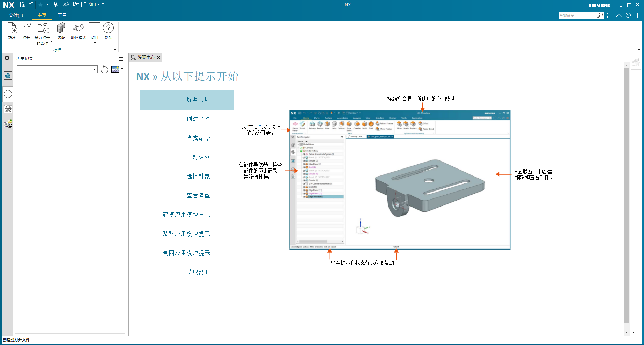Click the magnifier in the 查找命令 search box
Viewport: 644px width, 345px height.
[600, 15]
